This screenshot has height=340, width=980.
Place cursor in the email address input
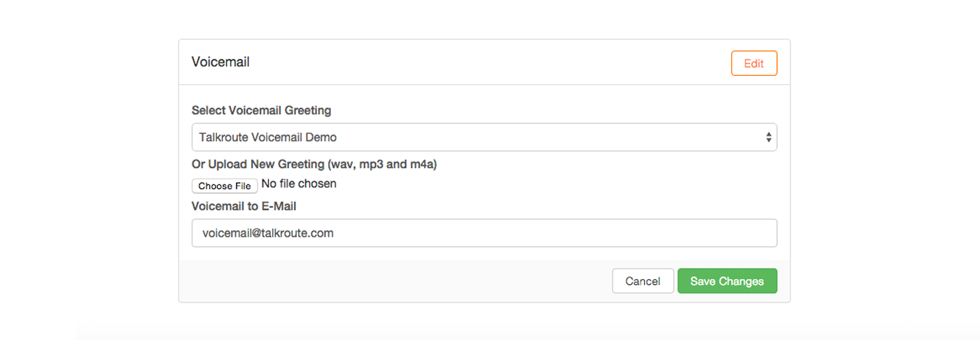point(484,233)
